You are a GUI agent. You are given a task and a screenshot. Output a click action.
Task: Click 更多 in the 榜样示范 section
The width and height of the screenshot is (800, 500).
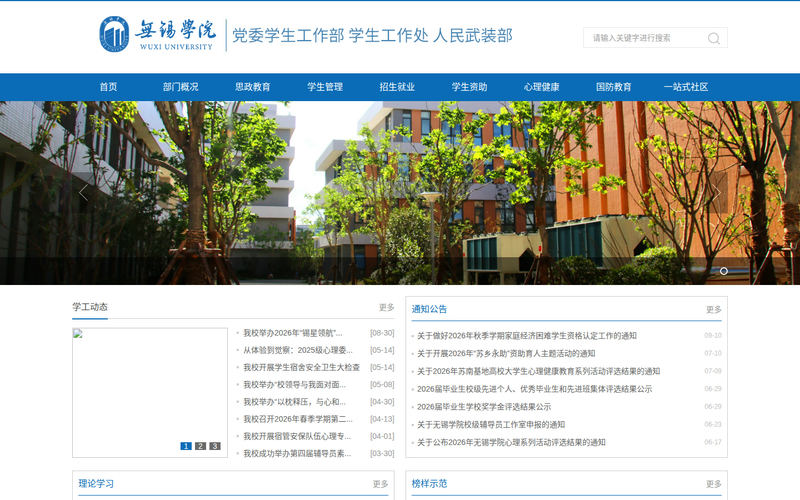(714, 484)
